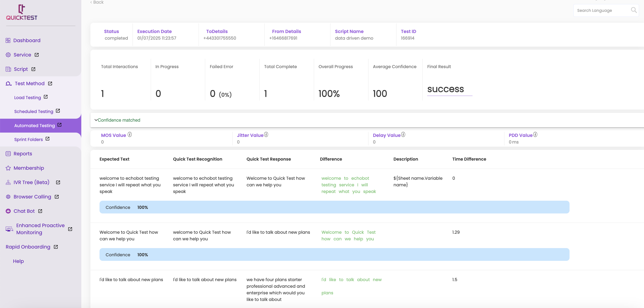Click the Membership star icon
The image size is (644, 308).
(8, 168)
